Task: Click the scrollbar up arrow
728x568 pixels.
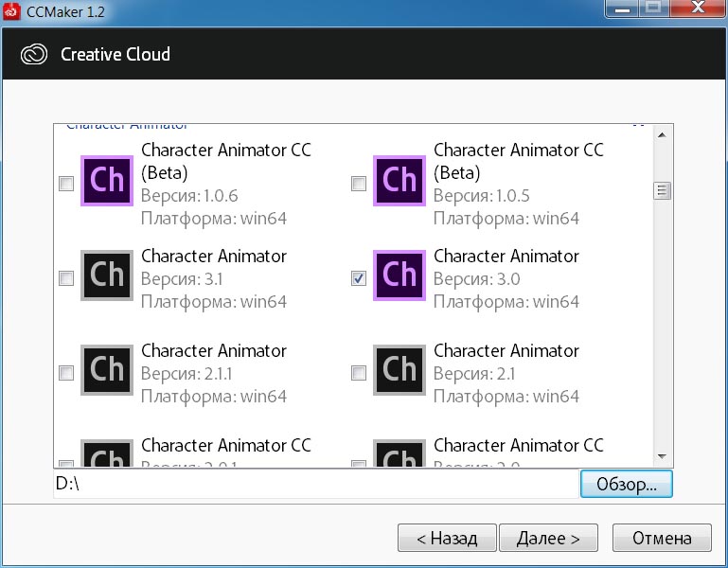Action: (x=662, y=135)
